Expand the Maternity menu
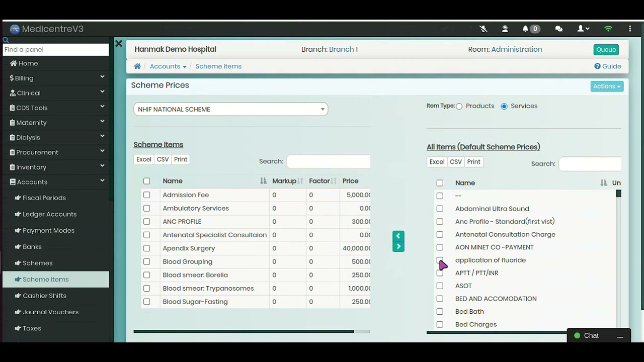Image resolution: width=644 pixels, height=362 pixels. (57, 123)
